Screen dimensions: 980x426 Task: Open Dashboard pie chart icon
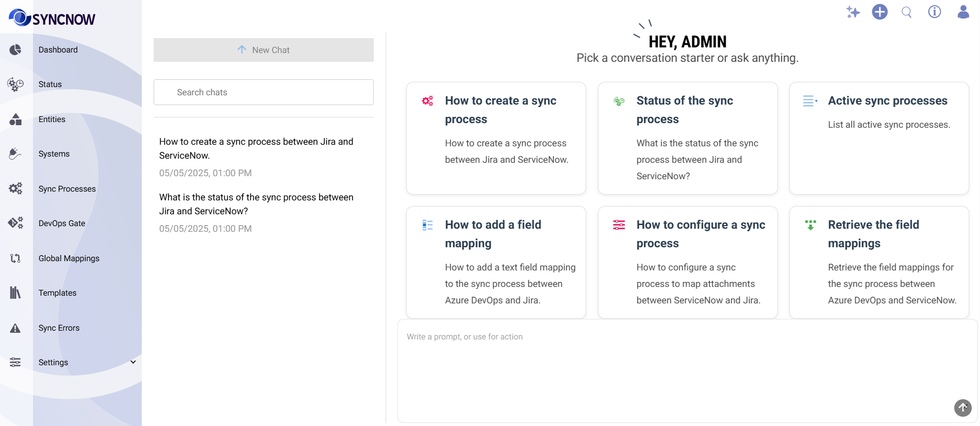tap(15, 49)
